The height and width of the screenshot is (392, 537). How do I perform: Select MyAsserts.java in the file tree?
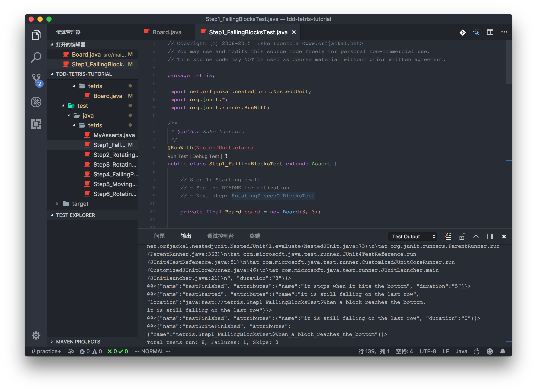[x=114, y=135]
